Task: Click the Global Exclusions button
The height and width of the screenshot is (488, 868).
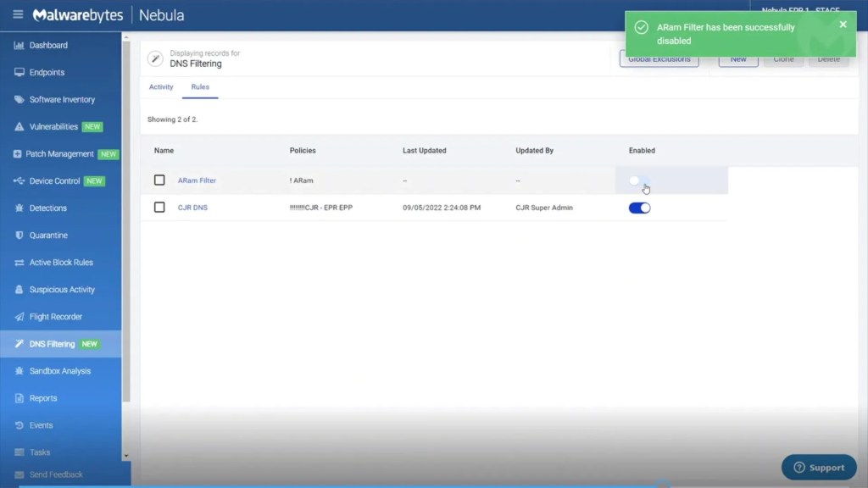Action: click(659, 58)
